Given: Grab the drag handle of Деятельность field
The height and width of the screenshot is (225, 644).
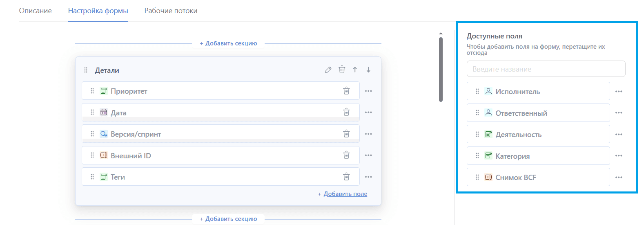Looking at the screenshot, I should (477, 135).
